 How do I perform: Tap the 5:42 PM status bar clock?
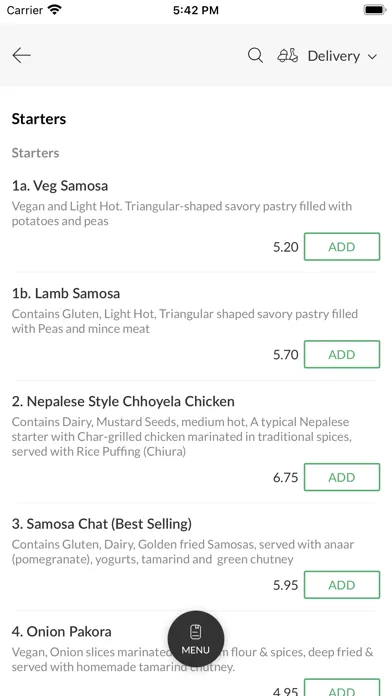(x=196, y=10)
